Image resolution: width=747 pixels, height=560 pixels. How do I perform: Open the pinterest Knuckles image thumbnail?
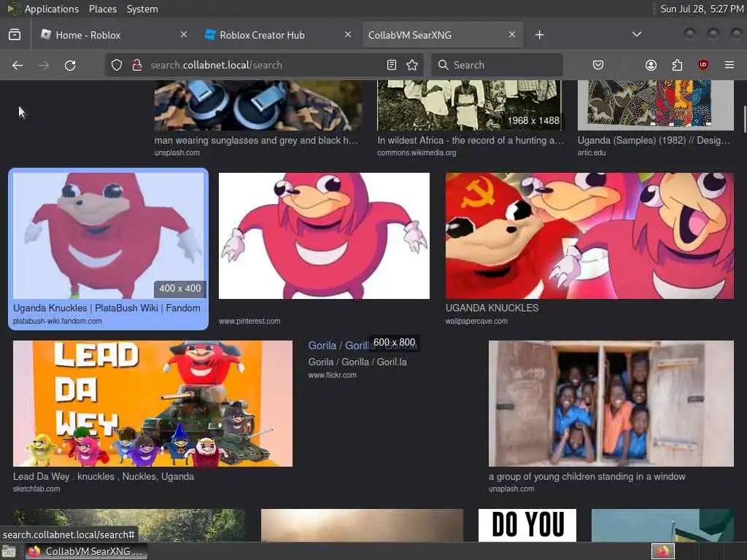(x=324, y=236)
